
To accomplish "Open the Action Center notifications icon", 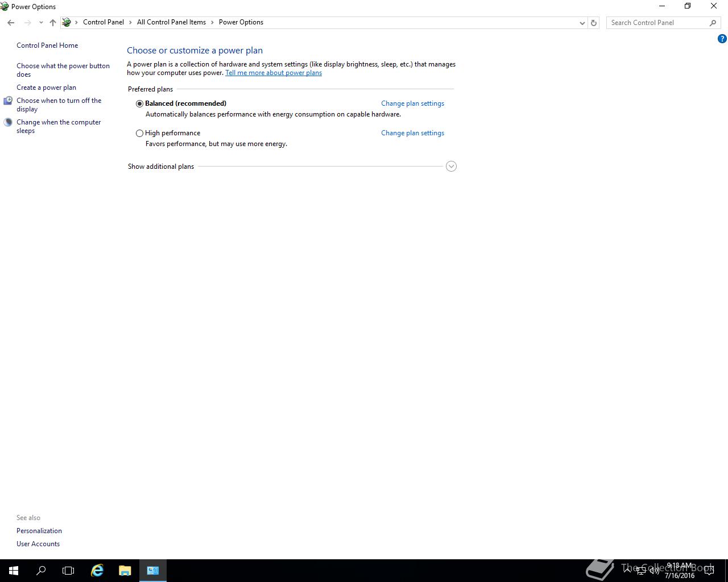I will (x=709, y=571).
